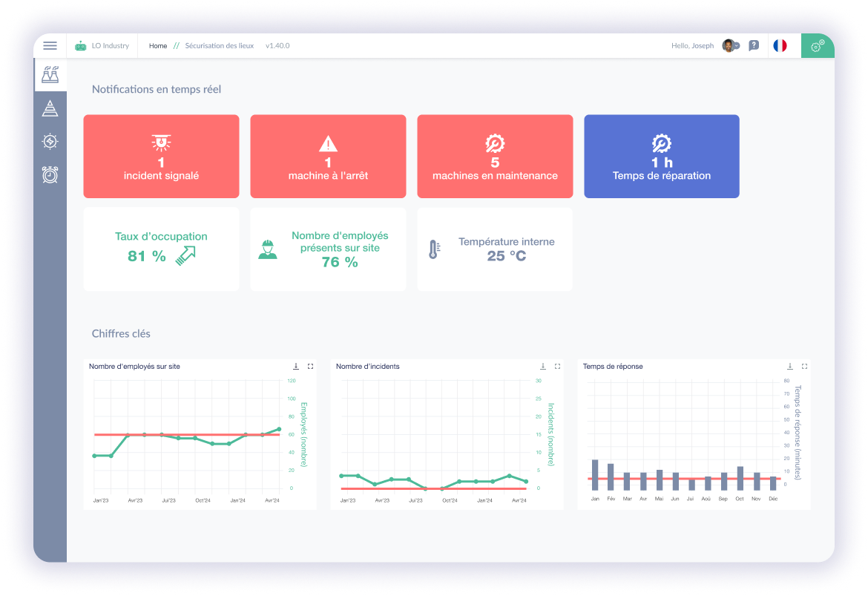Viewport: 868px width, 596px height.
Task: Click the 1 machine à l'arrêt card
Action: tap(328, 156)
